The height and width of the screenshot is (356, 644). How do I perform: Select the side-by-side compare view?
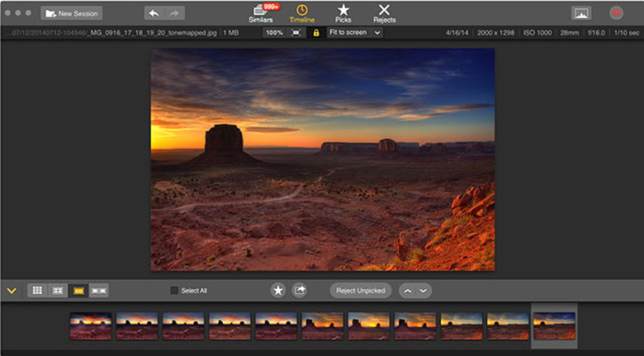pos(99,291)
